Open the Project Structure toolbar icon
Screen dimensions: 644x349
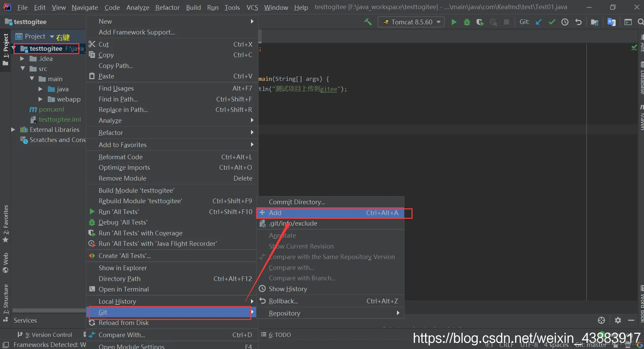[595, 22]
